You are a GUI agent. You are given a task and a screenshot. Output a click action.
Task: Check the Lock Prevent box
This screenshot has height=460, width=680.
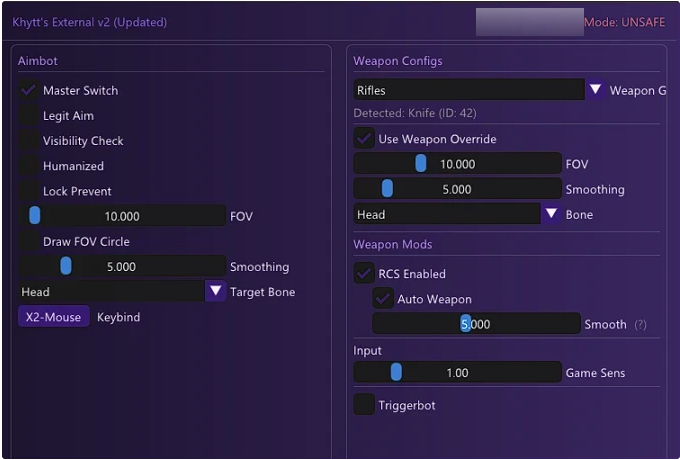tap(29, 191)
